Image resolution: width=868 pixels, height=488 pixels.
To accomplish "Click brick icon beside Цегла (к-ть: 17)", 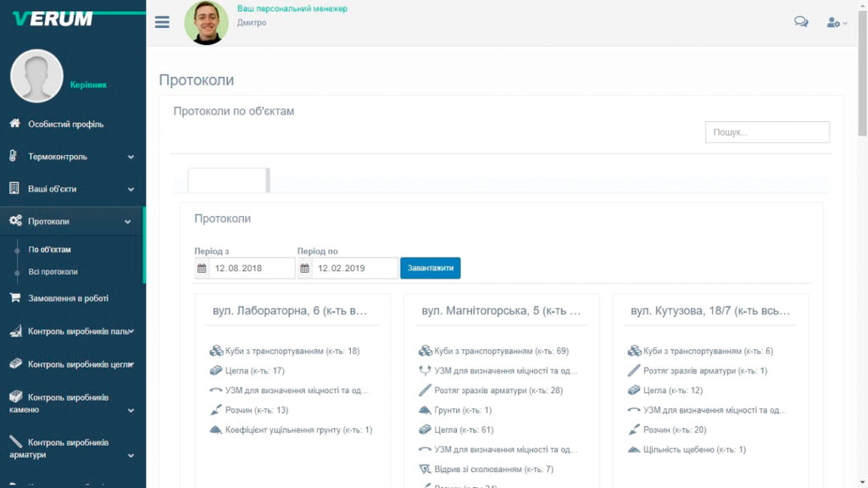I will tap(216, 370).
